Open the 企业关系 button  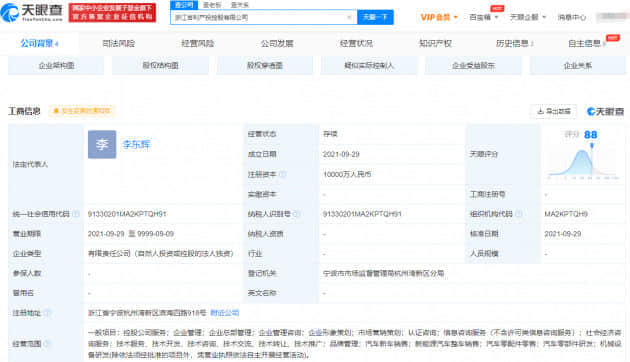point(578,65)
